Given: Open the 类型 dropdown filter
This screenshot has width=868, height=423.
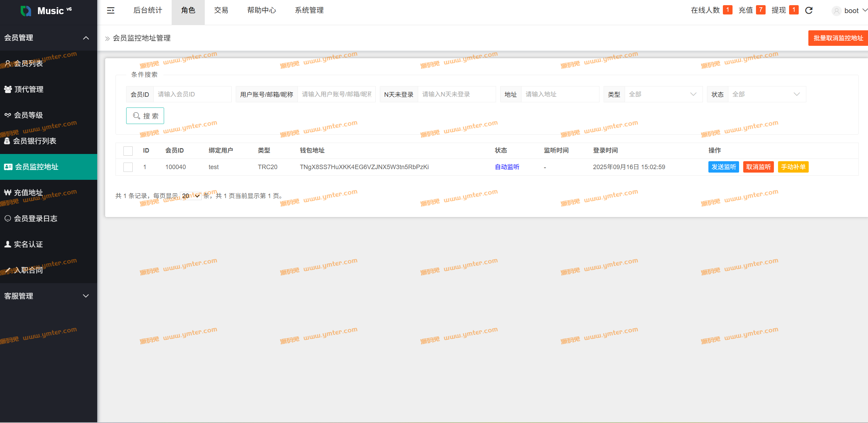Looking at the screenshot, I should [x=663, y=94].
